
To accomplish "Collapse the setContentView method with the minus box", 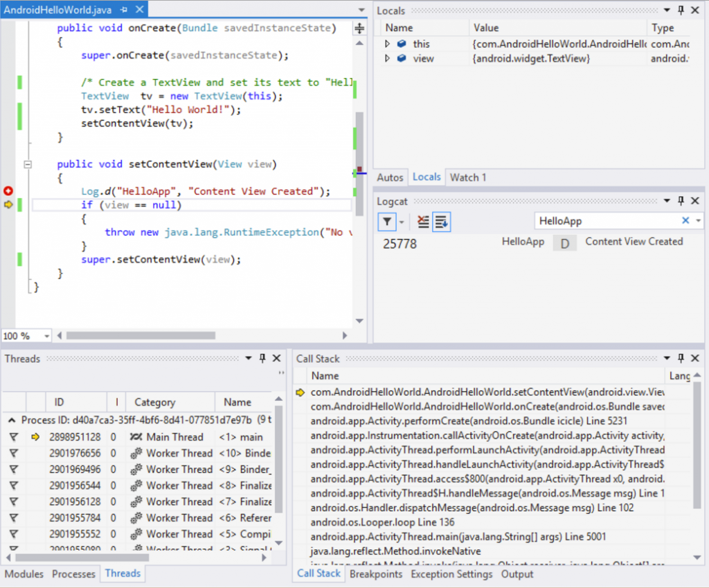I will [x=27, y=164].
